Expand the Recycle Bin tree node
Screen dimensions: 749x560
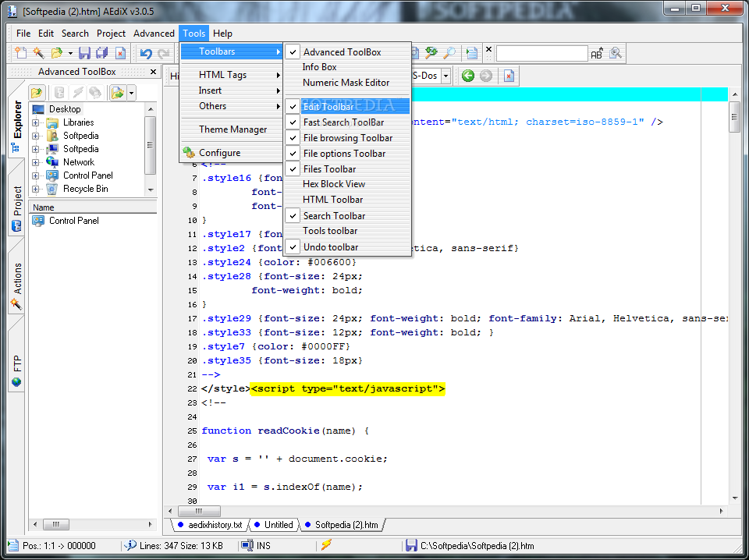point(35,189)
